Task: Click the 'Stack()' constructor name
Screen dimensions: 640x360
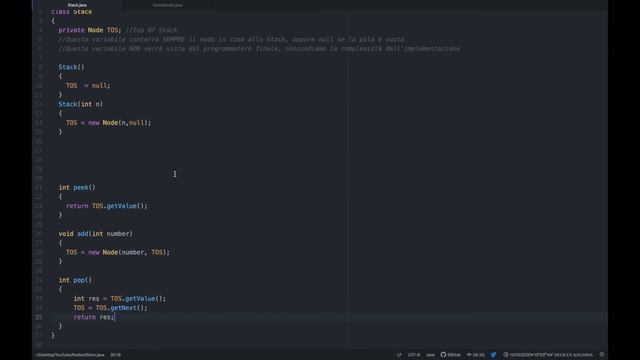Action: click(71, 67)
